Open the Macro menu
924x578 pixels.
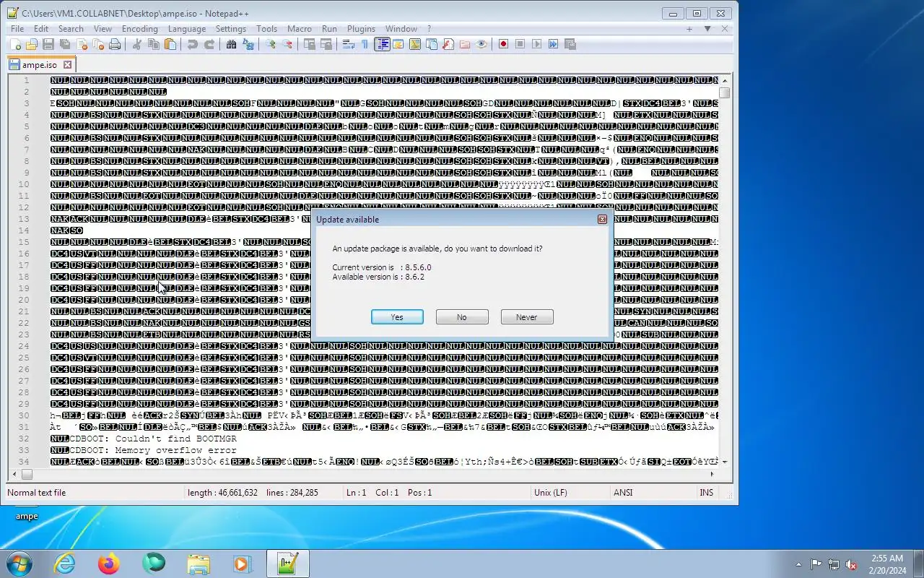tap(300, 29)
